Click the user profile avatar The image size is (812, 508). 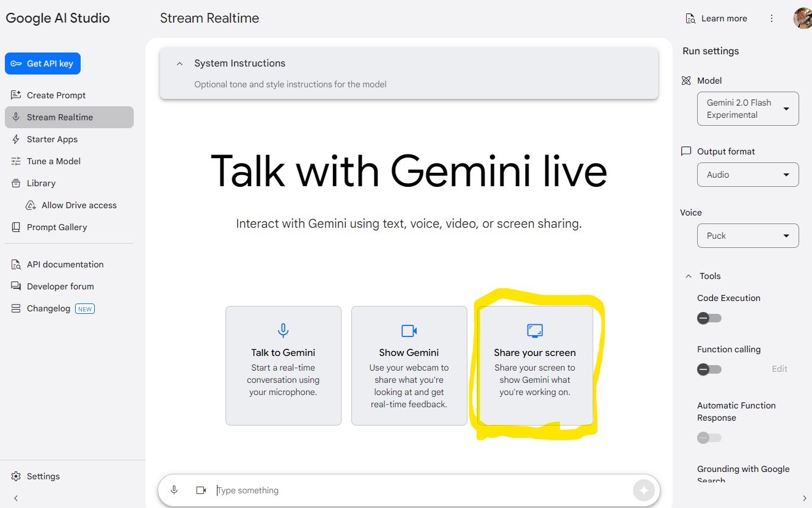point(802,18)
